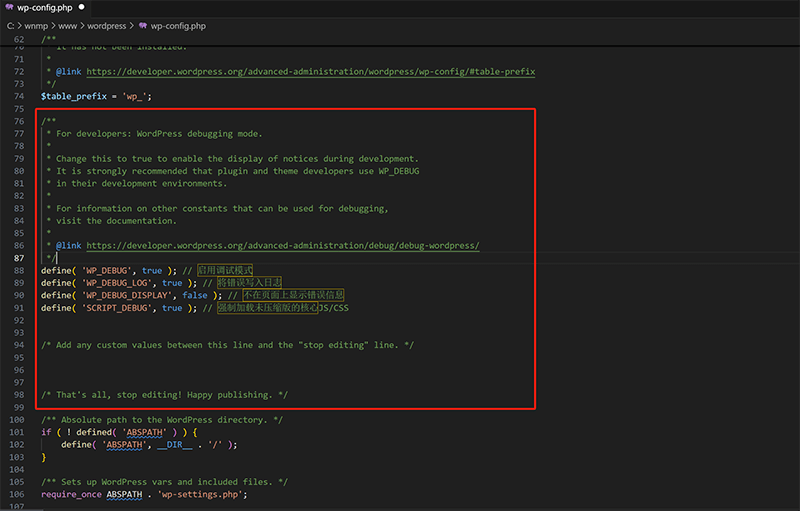800x511 pixels.
Task: Click the 'WP_DEBUG' constant on line 88
Action: coord(109,271)
